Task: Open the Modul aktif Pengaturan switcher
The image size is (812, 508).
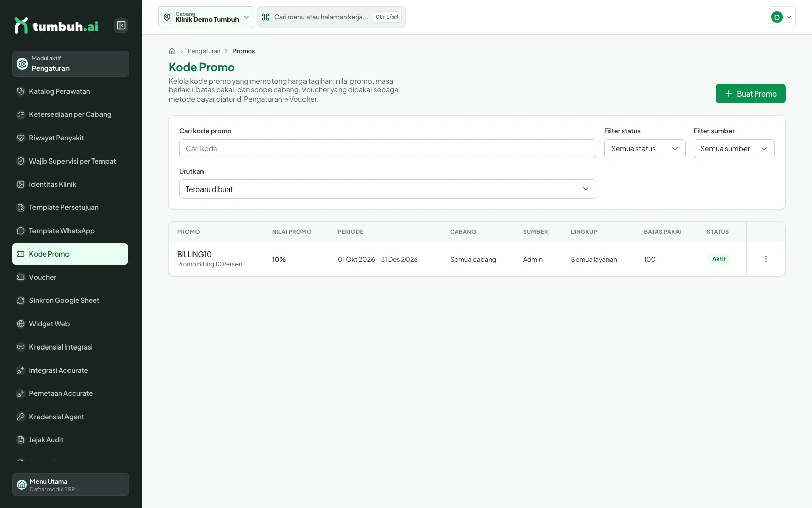Action: tap(71, 63)
